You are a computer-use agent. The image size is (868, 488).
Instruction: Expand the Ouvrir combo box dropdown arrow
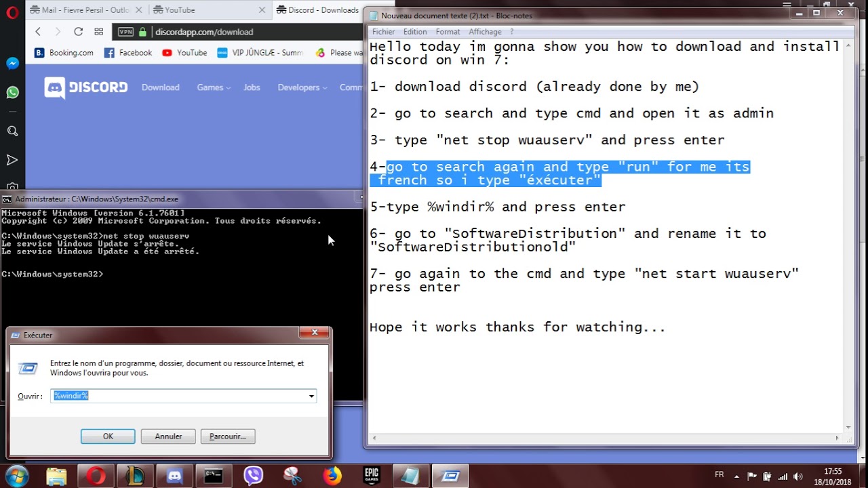(x=311, y=396)
